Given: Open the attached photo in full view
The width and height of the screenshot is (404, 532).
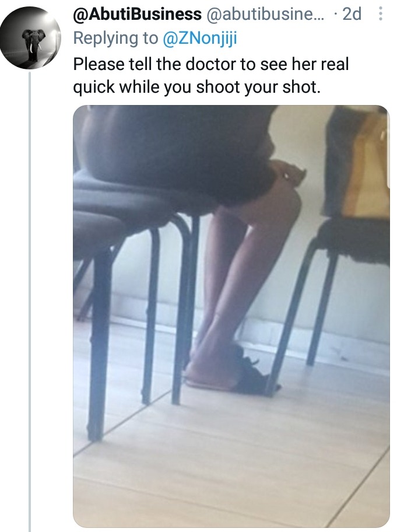Looking at the screenshot, I should [x=231, y=316].
